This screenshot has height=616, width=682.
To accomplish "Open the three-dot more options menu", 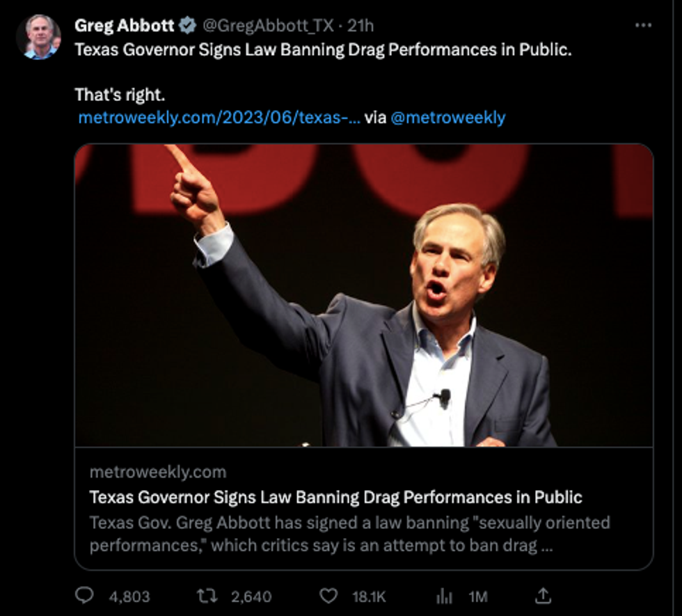I will [x=644, y=26].
